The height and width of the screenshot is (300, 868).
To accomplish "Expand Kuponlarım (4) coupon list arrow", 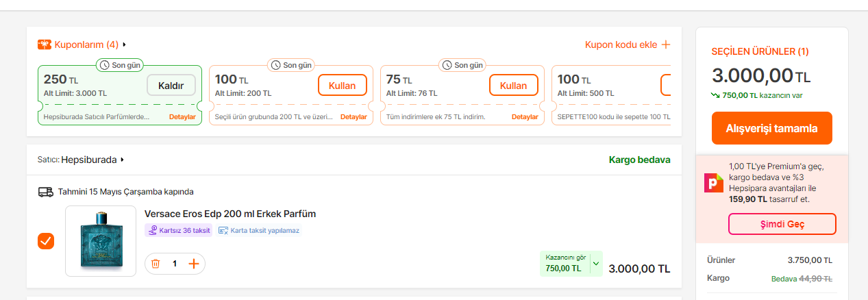I will [x=124, y=45].
